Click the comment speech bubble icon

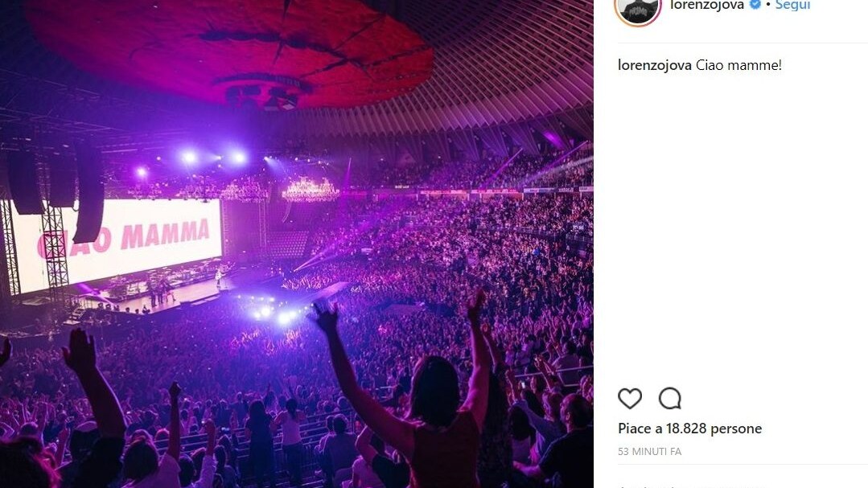coord(669,398)
